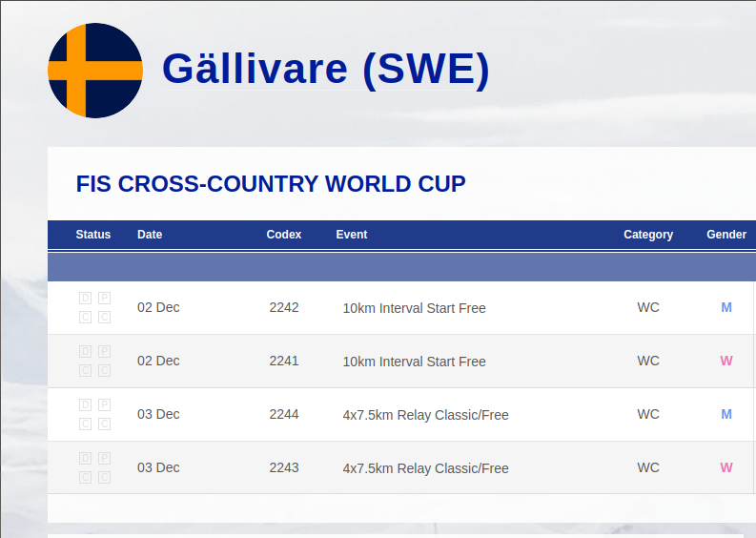Open men's 4x7.5km Relay Classic/Free event

(x=426, y=416)
